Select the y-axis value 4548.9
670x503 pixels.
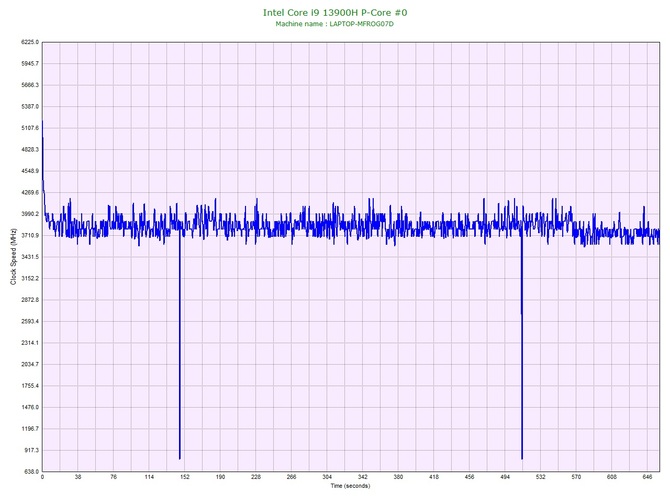(30, 171)
